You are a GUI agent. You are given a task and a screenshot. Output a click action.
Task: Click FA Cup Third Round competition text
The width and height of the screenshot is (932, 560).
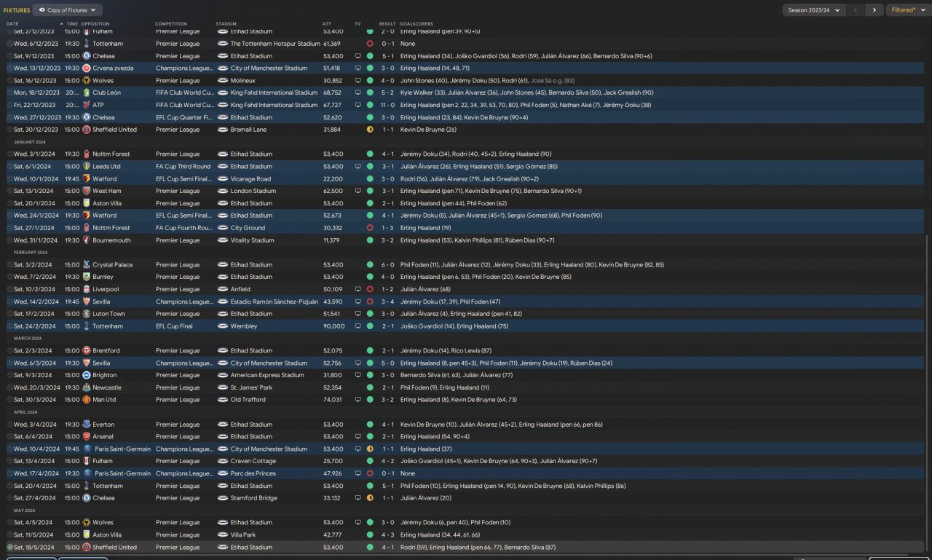183,167
